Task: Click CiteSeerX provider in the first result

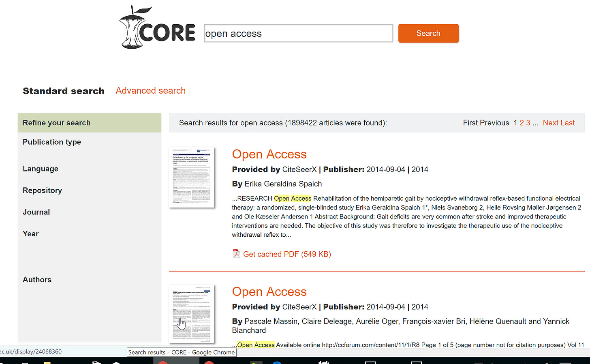Action: (x=299, y=169)
